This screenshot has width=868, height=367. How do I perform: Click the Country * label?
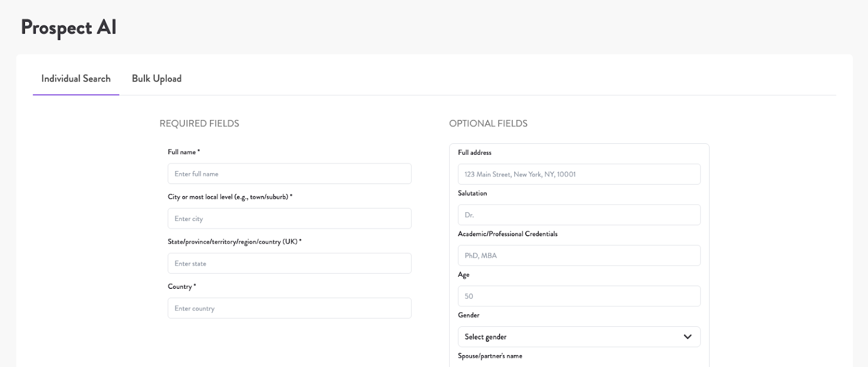(x=182, y=286)
